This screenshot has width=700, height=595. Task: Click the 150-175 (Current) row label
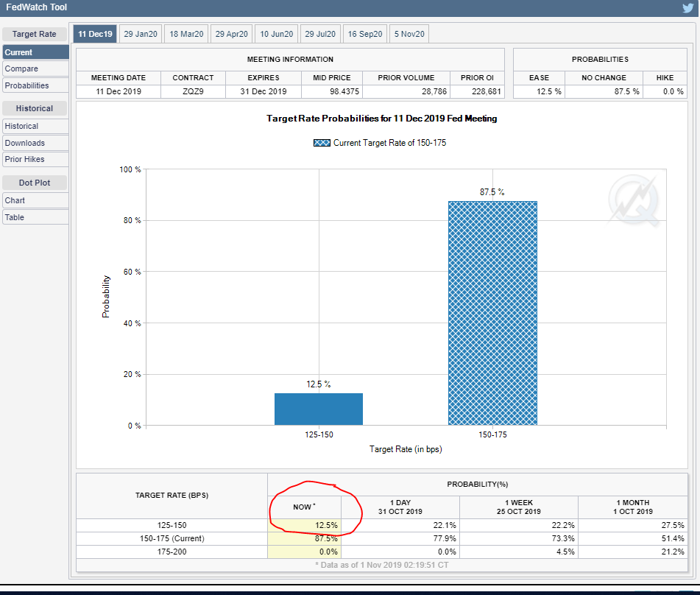click(x=172, y=539)
